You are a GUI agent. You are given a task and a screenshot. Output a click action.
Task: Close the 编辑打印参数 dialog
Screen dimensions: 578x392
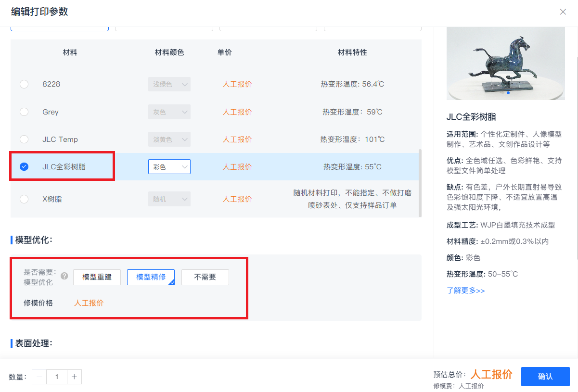coord(563,12)
